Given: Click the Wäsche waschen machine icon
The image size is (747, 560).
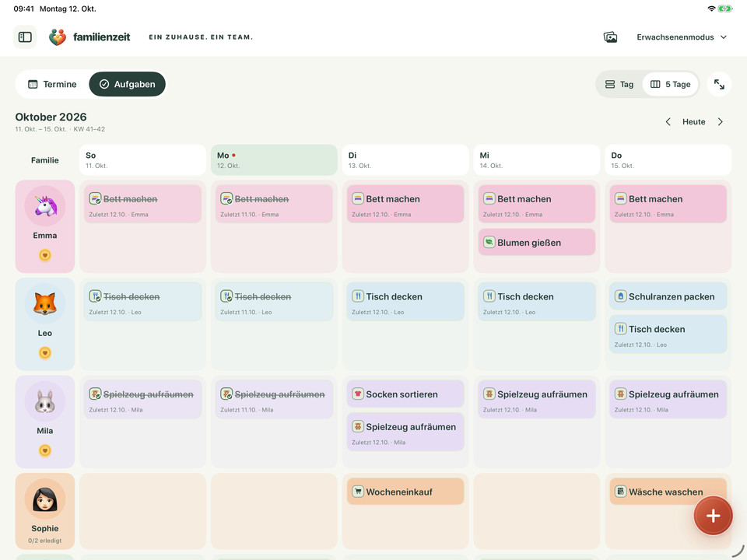Looking at the screenshot, I should pos(620,492).
